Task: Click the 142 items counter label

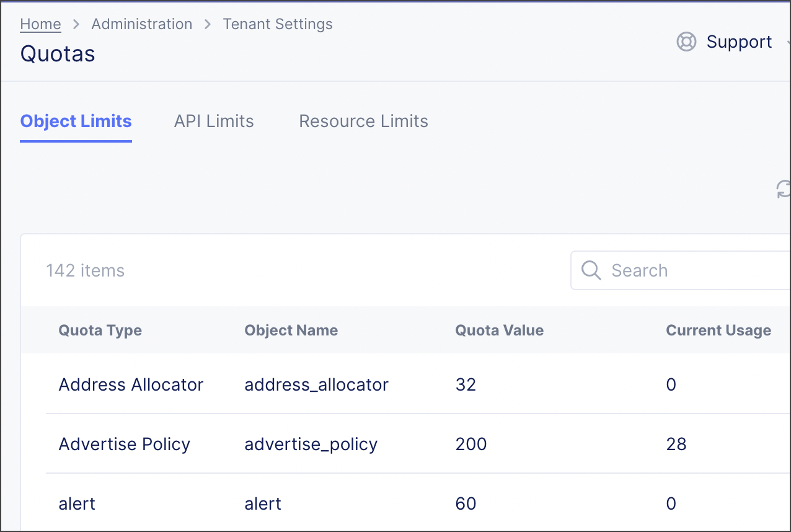Action: (85, 270)
